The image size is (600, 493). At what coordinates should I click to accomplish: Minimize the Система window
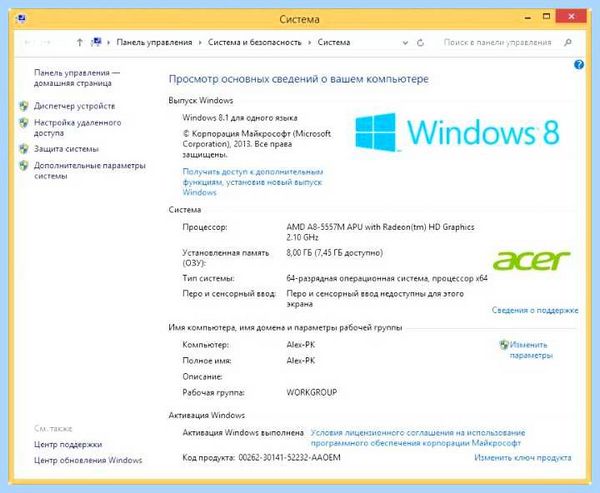(x=528, y=17)
